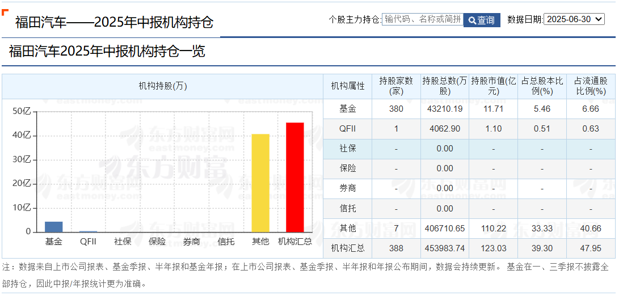The image size is (644, 300).
Task: Click the small QFII bar in chart
Action: [x=89, y=231]
